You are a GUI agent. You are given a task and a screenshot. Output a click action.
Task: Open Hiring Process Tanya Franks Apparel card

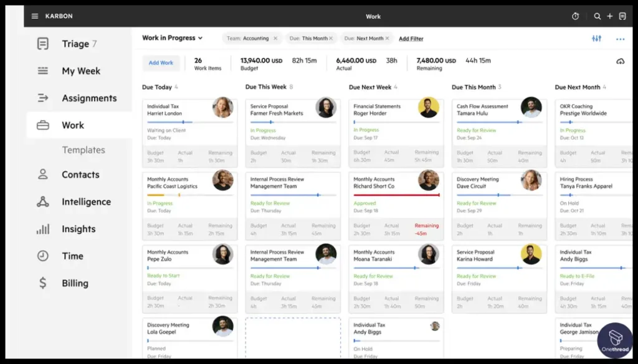594,206
